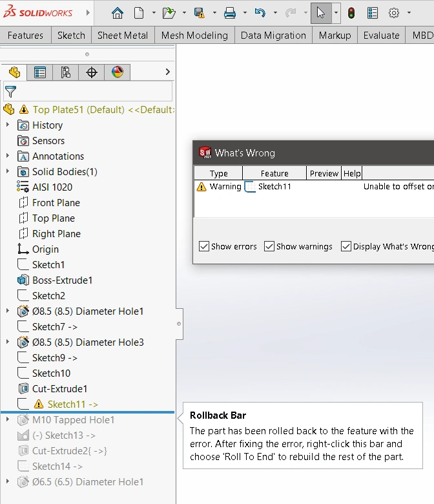Select Sketch1 in tree

point(48,264)
